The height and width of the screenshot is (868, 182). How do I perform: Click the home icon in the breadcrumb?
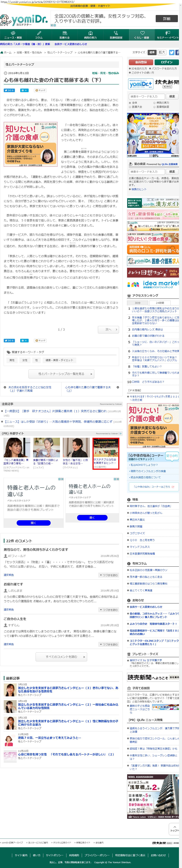(2, 53)
